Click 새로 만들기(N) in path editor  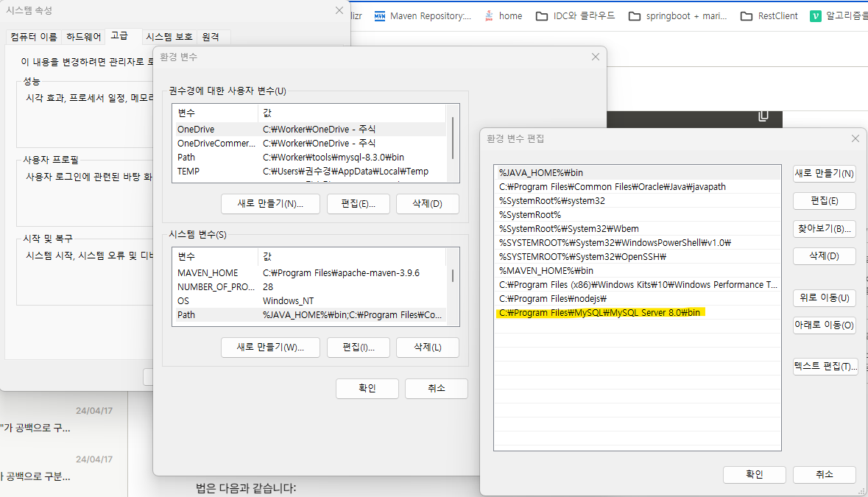[x=825, y=173]
